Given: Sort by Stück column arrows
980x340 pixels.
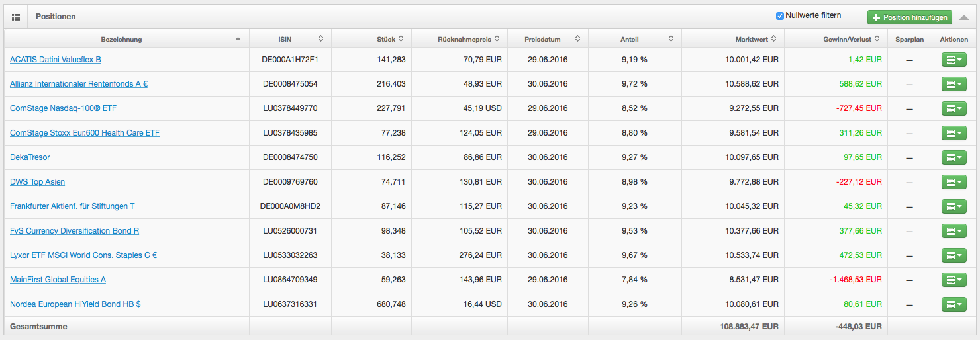Looking at the screenshot, I should [401, 39].
